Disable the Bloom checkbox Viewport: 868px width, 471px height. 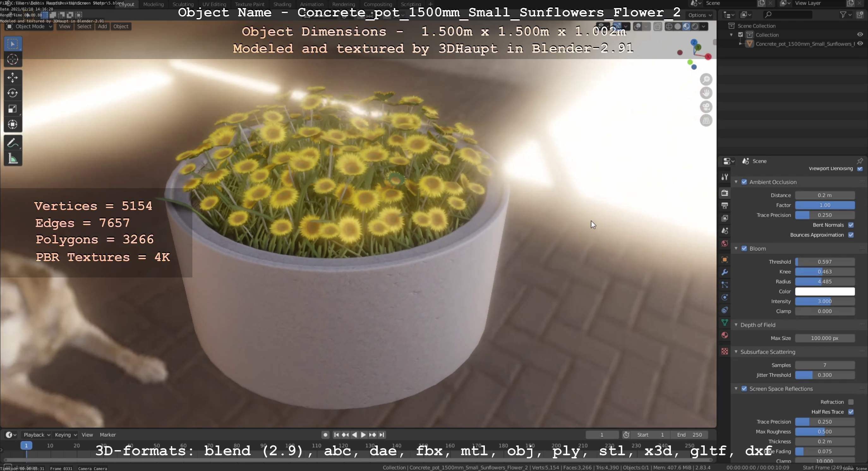coord(744,248)
